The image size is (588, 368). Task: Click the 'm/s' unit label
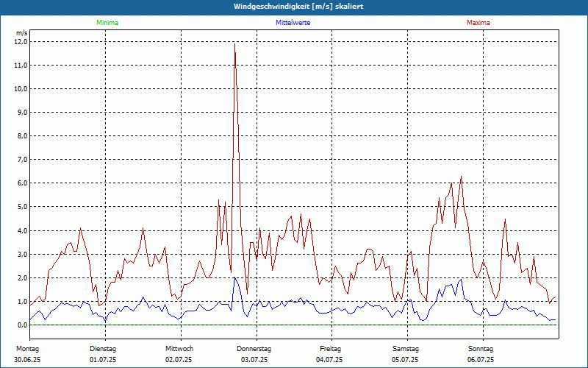22,33
